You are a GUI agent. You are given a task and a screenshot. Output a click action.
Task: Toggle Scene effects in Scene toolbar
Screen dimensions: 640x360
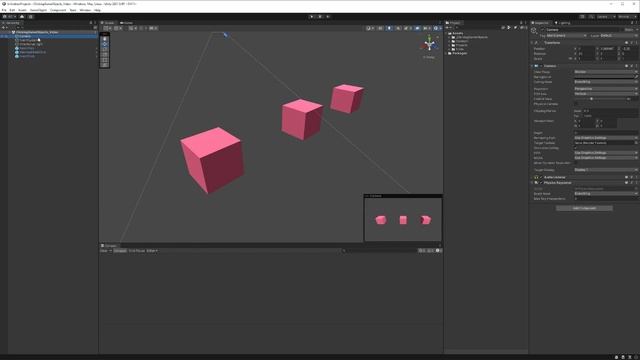(x=407, y=28)
